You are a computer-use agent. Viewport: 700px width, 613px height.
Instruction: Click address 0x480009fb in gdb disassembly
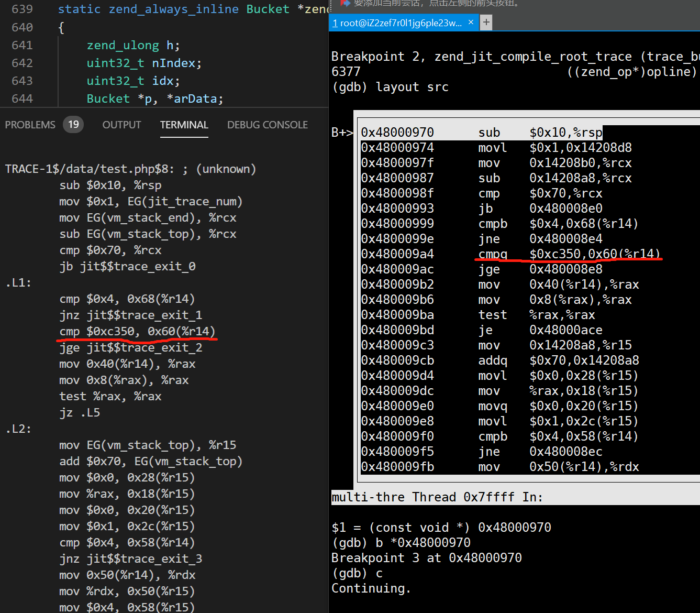click(397, 467)
